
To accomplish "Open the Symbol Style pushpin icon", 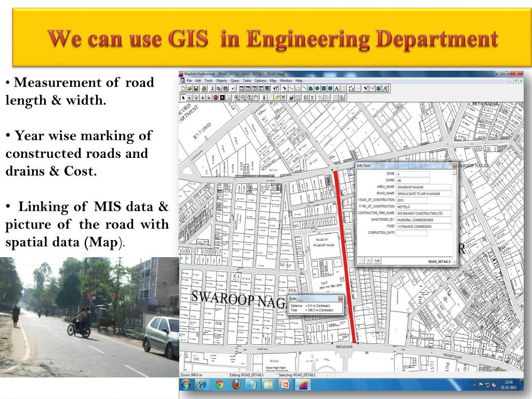I will click(366, 88).
